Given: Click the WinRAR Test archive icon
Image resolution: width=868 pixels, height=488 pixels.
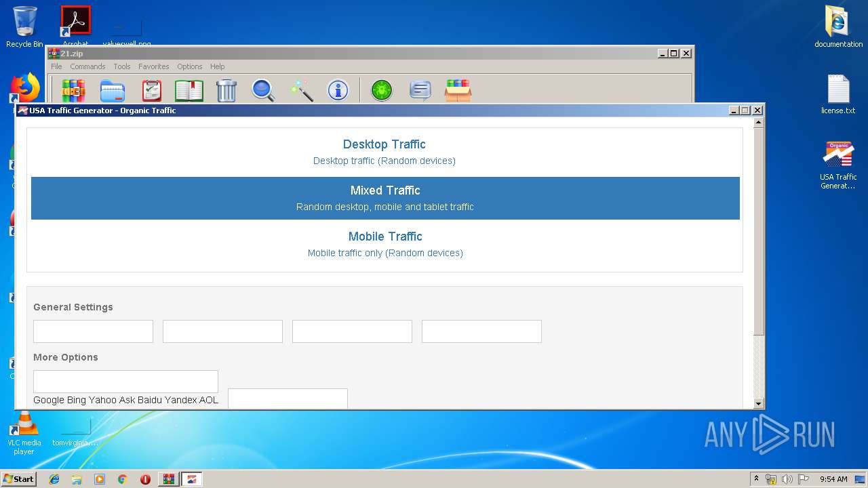Looking at the screenshot, I should [151, 89].
